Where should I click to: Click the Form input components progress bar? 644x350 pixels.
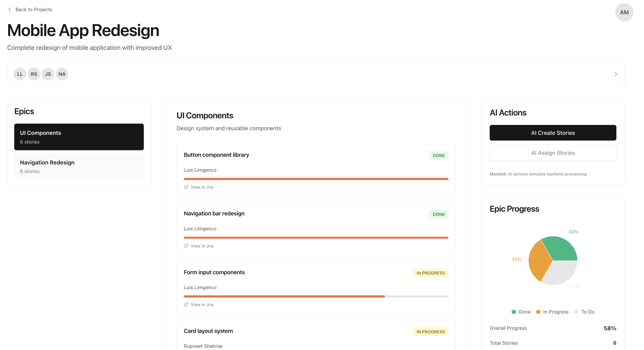[316, 296]
